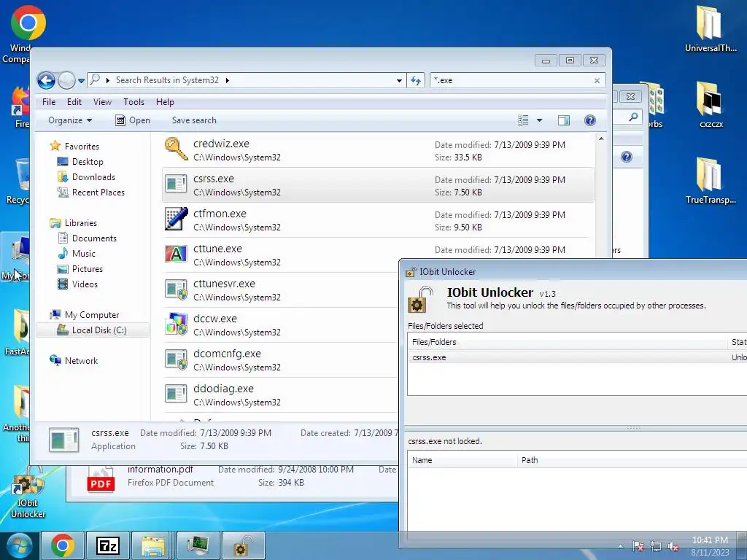Click the Files/Folders column header
The image size is (747, 560).
click(568, 342)
